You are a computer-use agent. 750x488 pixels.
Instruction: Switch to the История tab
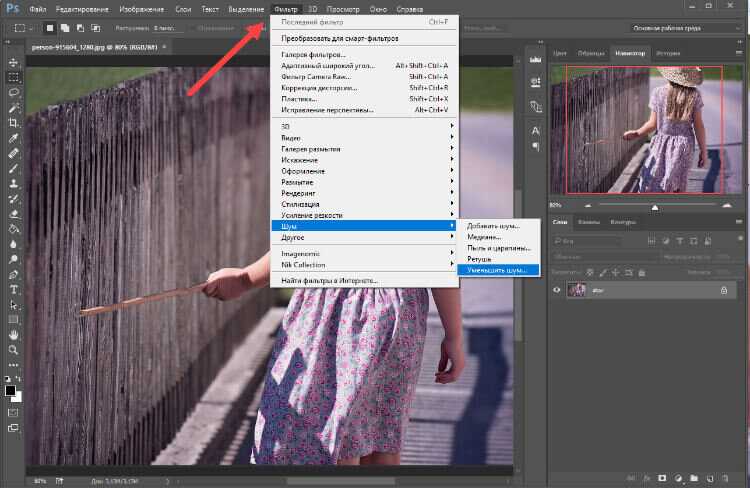tap(668, 53)
